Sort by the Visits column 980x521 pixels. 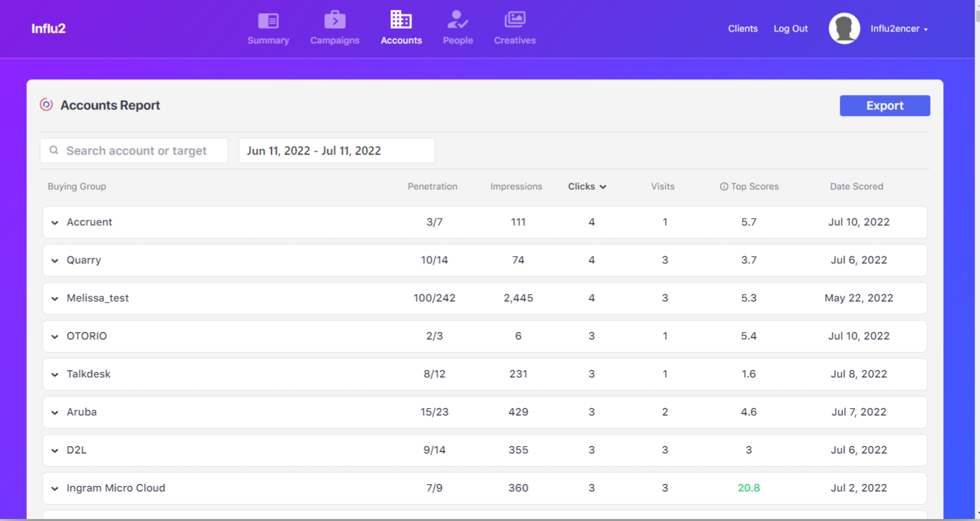click(x=663, y=187)
